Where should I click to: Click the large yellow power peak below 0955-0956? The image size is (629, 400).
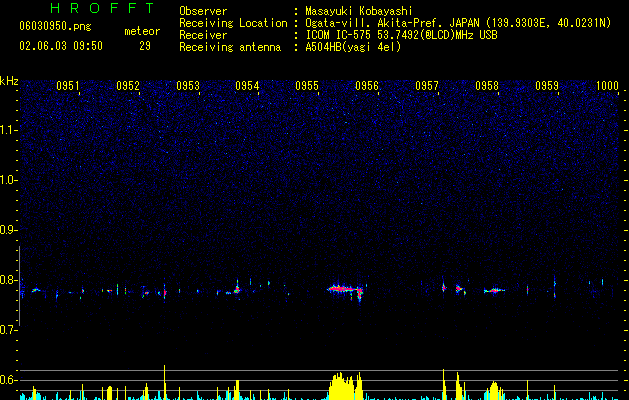[x=346, y=386]
